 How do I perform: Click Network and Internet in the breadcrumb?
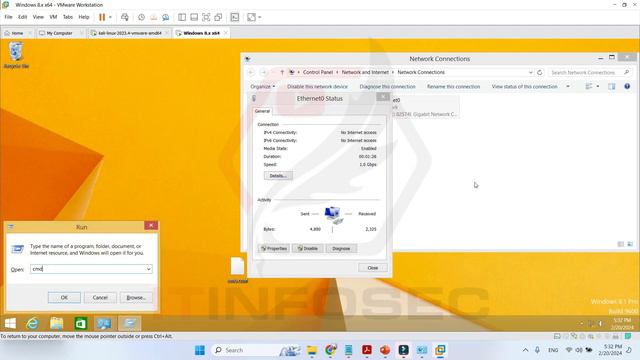point(365,72)
